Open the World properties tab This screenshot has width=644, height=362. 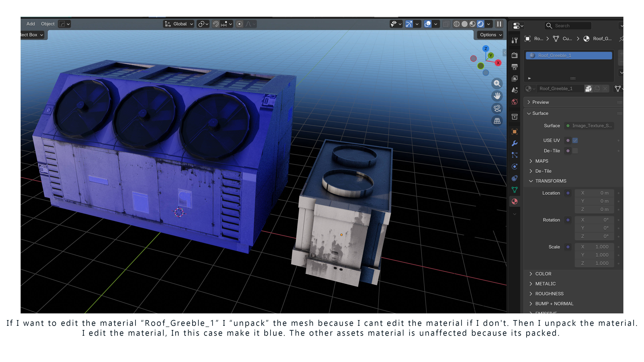point(515,102)
